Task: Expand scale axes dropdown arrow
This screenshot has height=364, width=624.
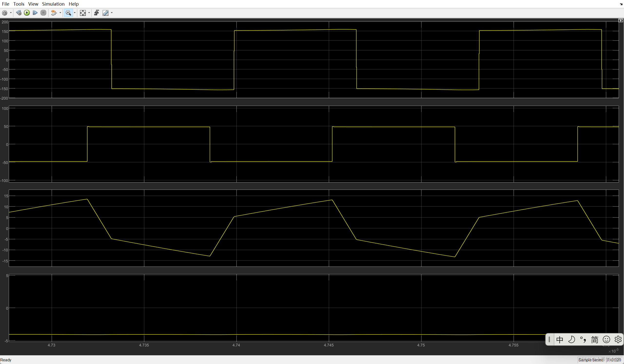Action: (89, 13)
